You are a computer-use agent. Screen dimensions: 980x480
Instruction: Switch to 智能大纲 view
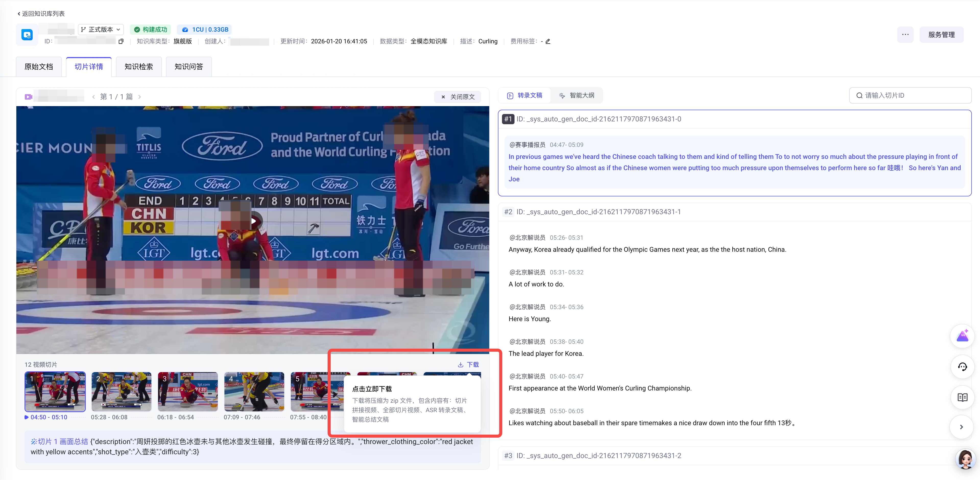pos(577,95)
